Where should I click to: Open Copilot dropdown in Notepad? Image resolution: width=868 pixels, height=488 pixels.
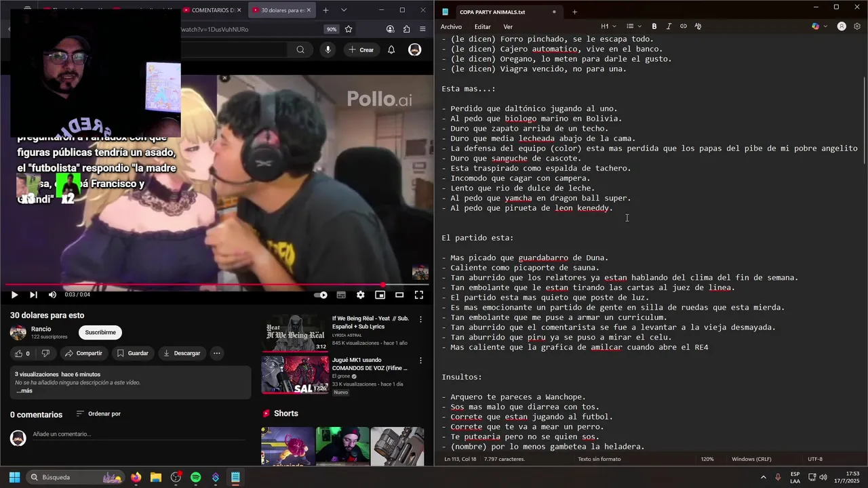pyautogui.click(x=819, y=26)
